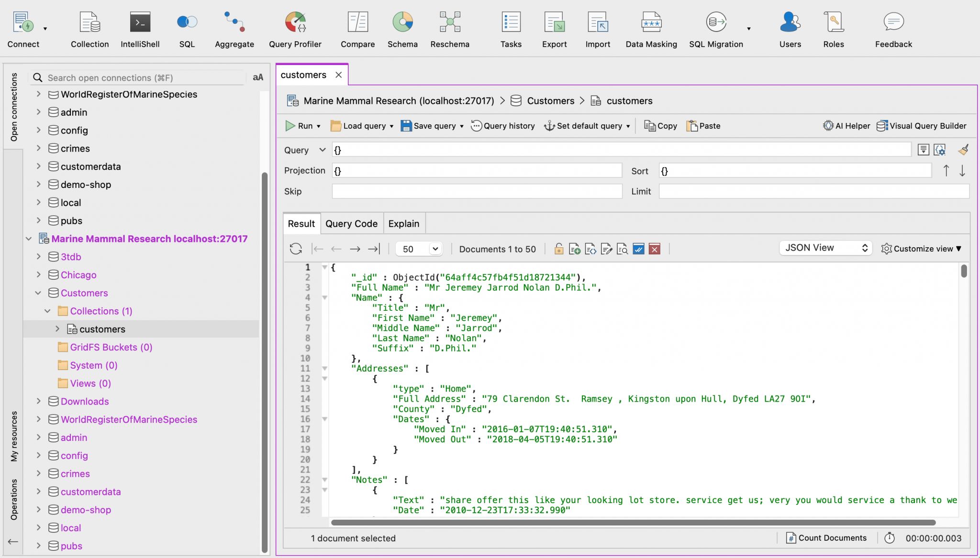Expand the Chicago database node
980x558 pixels.
(39, 275)
